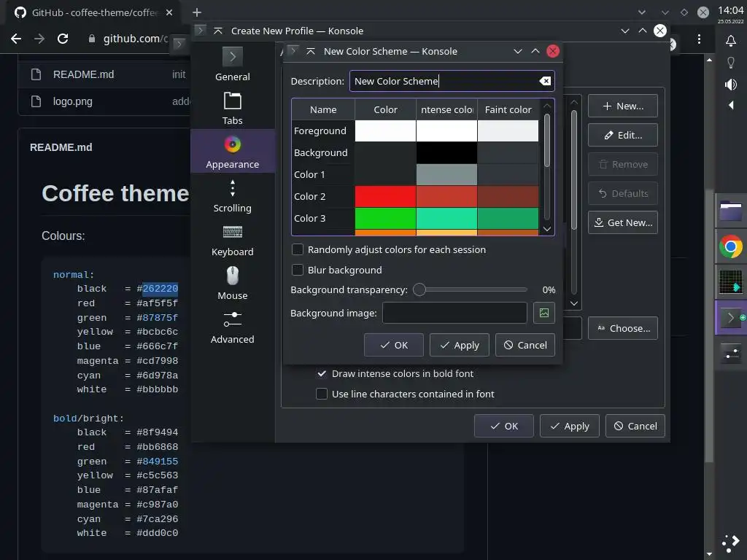Reload the GitHub page

[63, 39]
